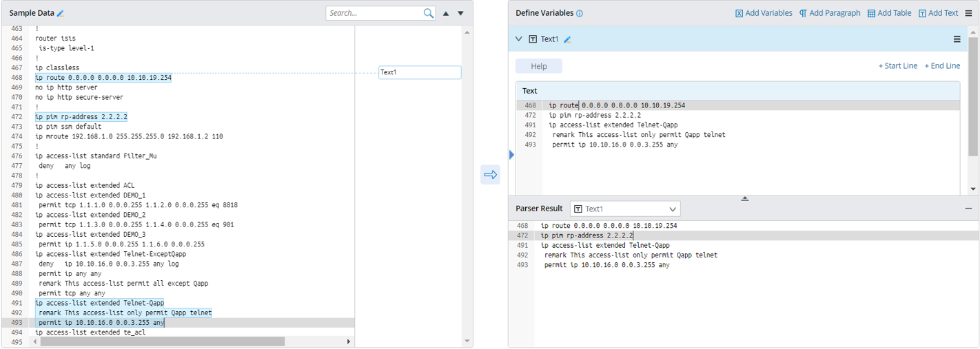Click line 468 in Parser Result
The height and width of the screenshot is (349, 980).
pyautogui.click(x=609, y=226)
